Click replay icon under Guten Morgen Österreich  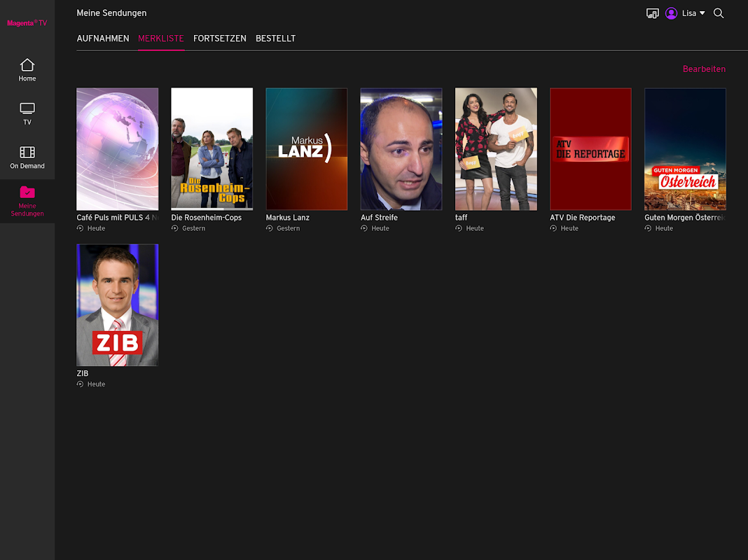648,228
